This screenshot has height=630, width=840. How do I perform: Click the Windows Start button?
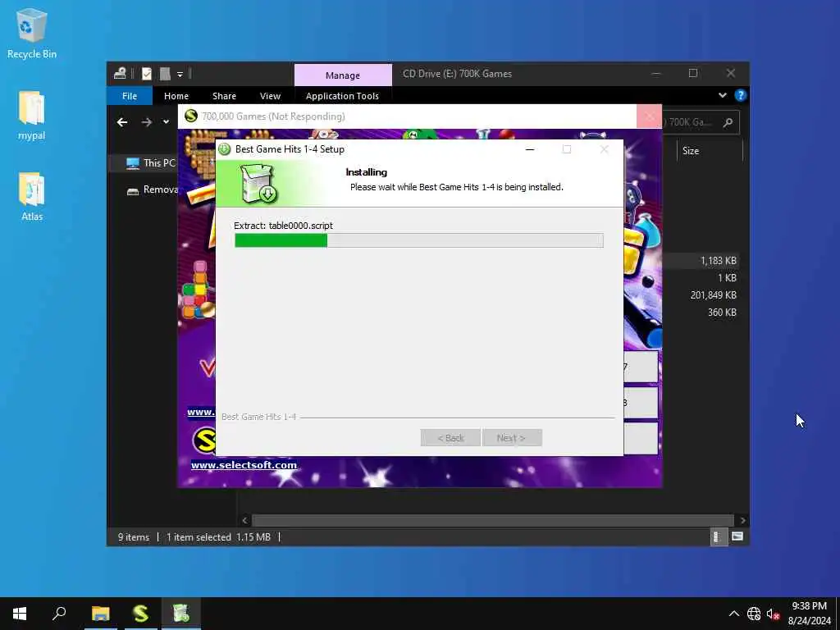[20, 614]
